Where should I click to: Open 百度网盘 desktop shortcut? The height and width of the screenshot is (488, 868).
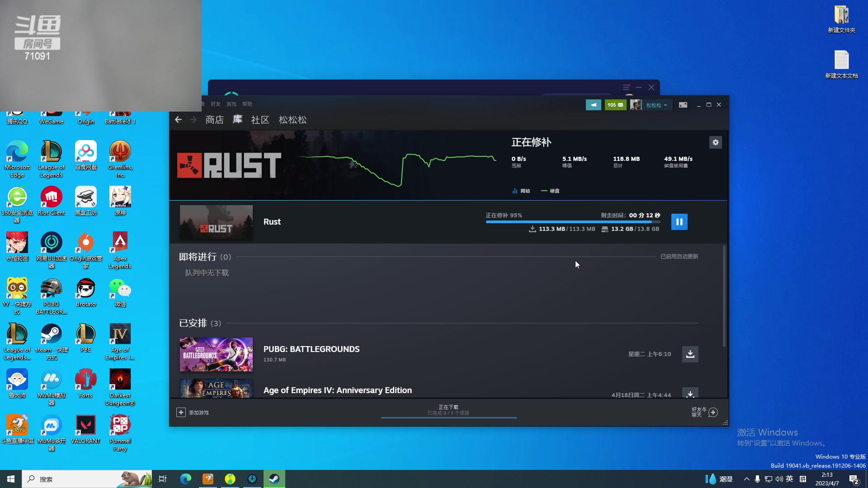(x=86, y=155)
